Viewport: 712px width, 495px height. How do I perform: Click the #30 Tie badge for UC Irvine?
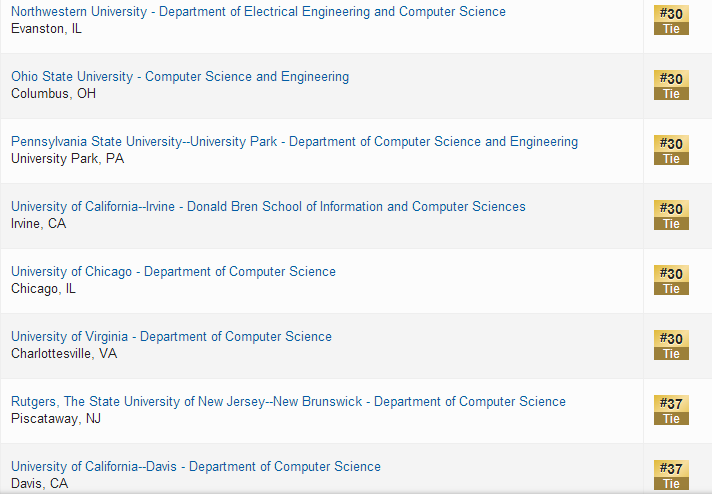tap(671, 215)
